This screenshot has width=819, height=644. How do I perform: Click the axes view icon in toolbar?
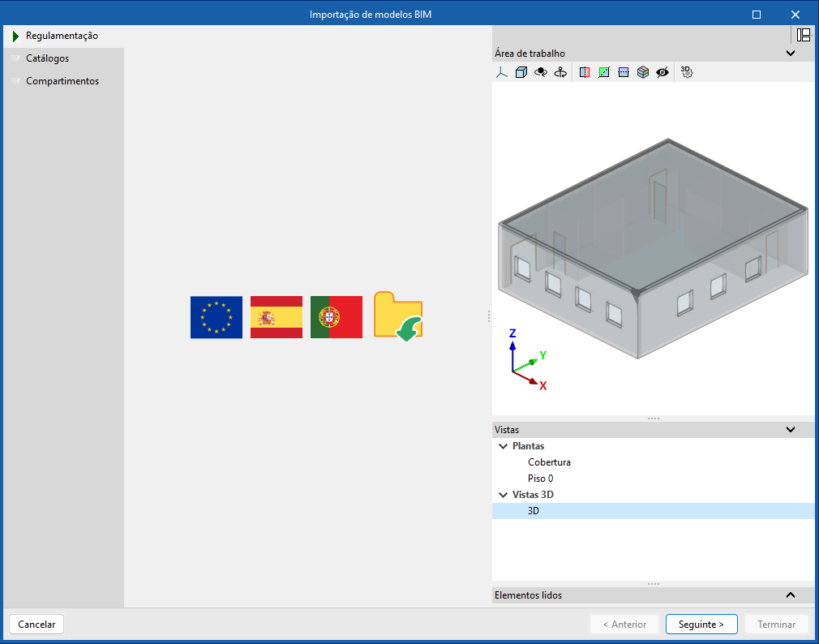[501, 72]
